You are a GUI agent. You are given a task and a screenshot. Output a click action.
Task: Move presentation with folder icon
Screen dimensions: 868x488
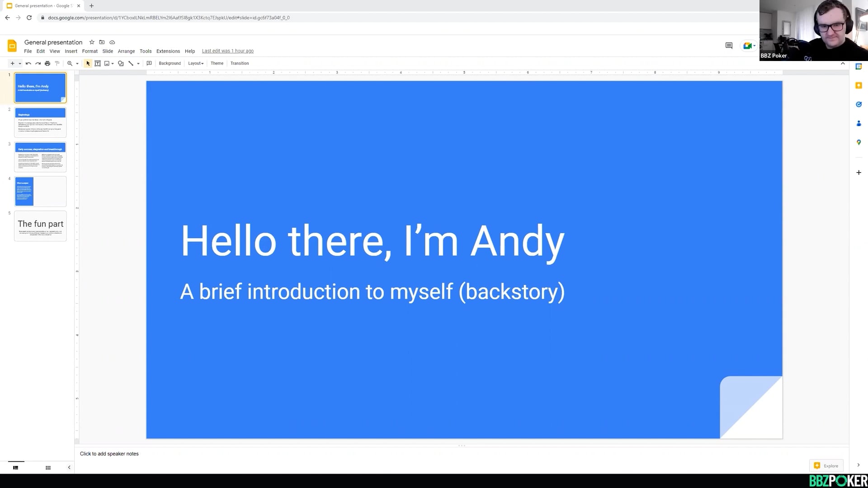click(x=102, y=42)
